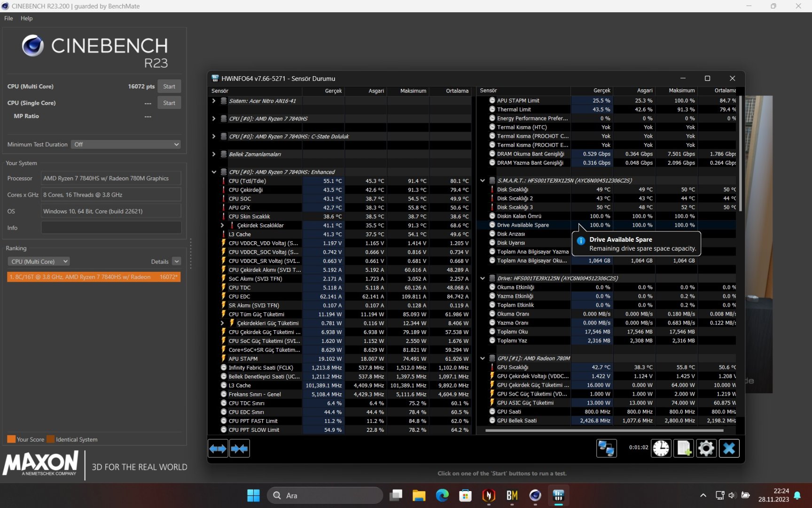
Task: Click Info input field in Cinebench
Action: coord(111,228)
